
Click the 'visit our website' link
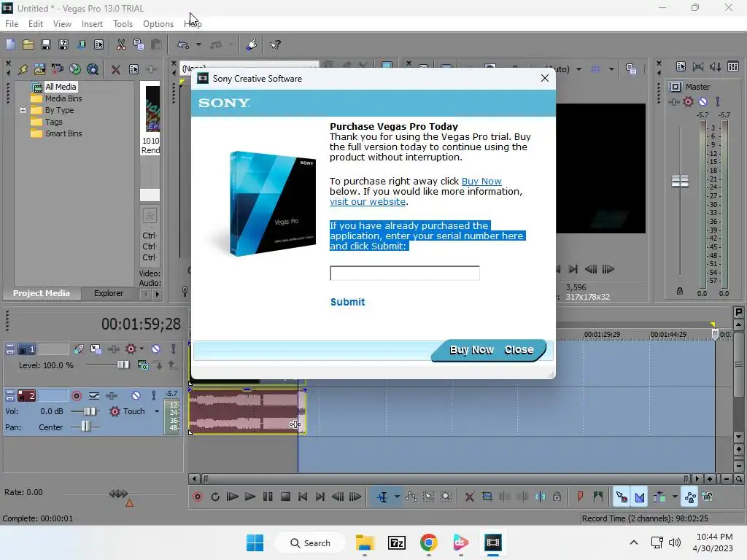(368, 201)
